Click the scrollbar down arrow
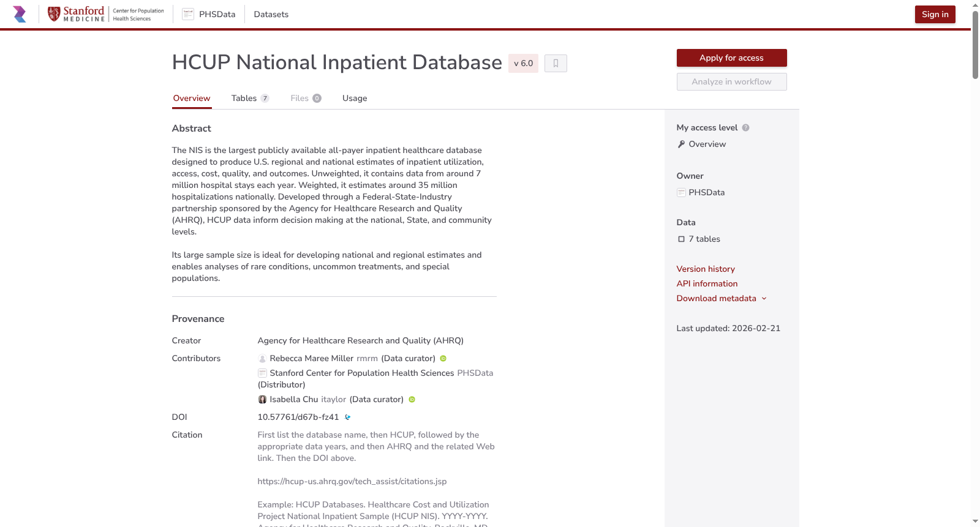Screen dimensions: 980x527 (x=975, y=521)
